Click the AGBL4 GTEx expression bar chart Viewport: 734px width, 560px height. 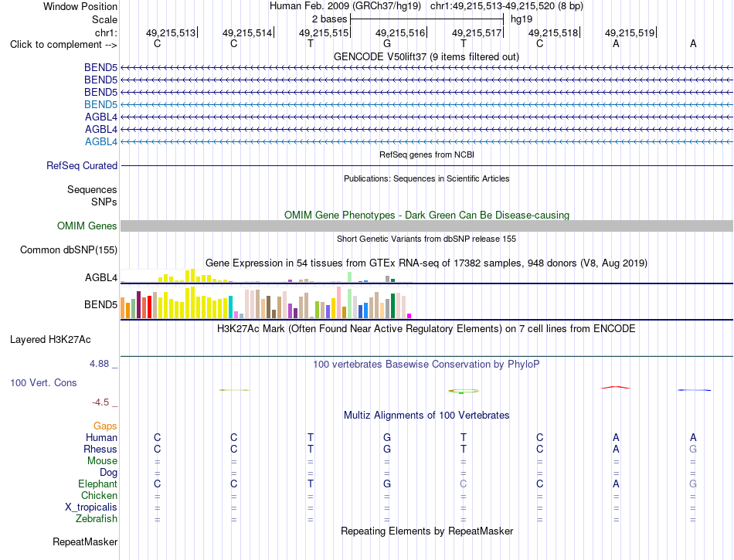[x=266, y=276]
